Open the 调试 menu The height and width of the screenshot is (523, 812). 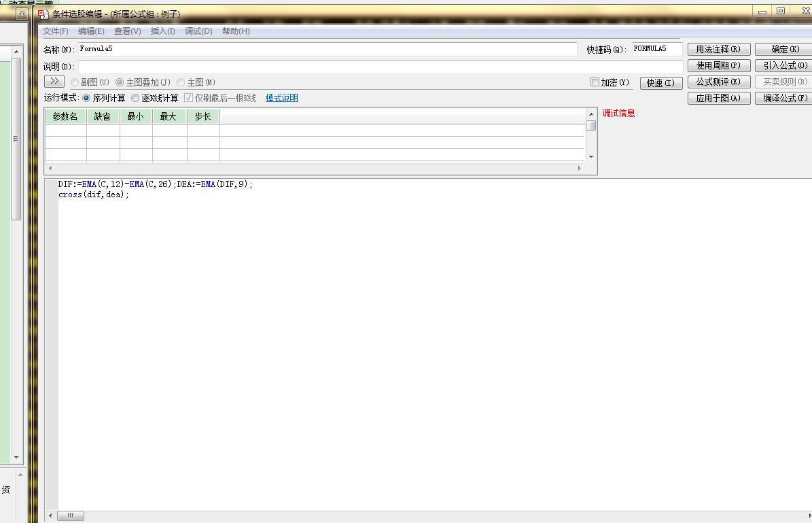[x=198, y=31]
